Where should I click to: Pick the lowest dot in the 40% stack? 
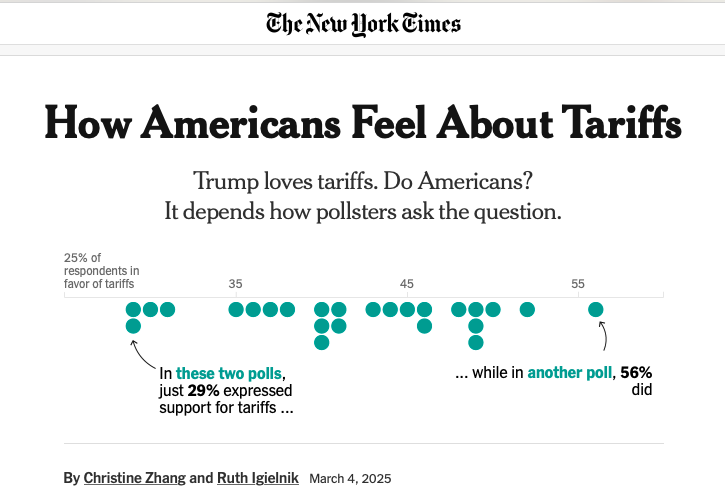(321, 343)
